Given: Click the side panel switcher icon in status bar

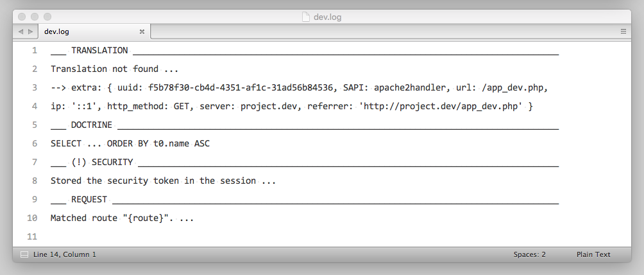Looking at the screenshot, I should point(24,254).
